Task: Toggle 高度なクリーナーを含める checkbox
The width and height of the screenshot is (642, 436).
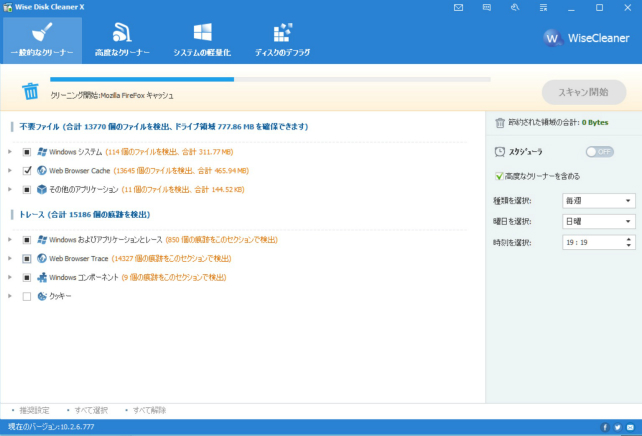Action: [x=499, y=176]
